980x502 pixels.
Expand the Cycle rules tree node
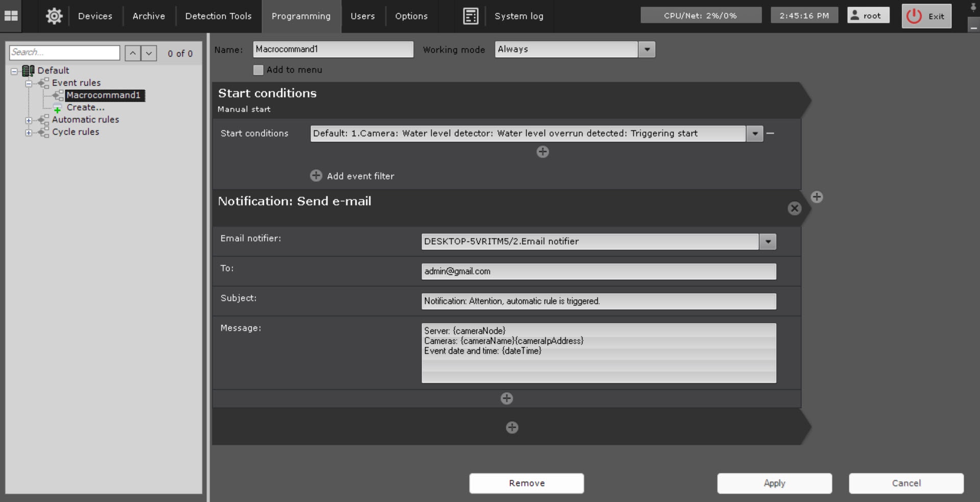point(29,133)
